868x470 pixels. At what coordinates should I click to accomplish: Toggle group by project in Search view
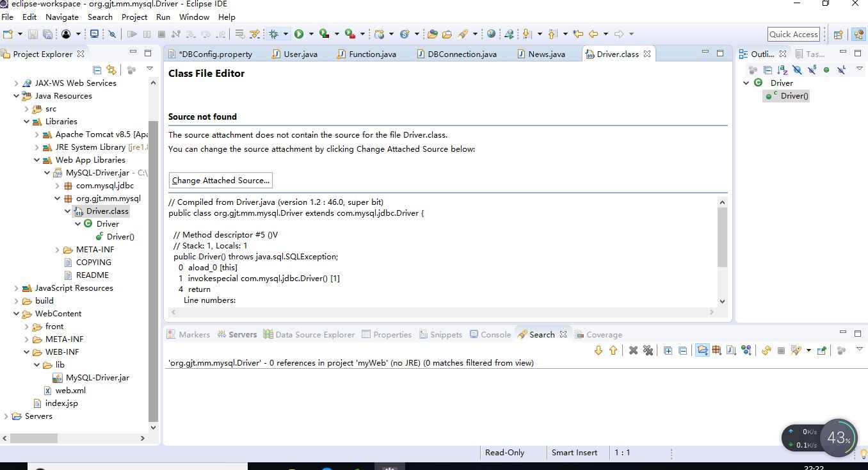point(702,350)
